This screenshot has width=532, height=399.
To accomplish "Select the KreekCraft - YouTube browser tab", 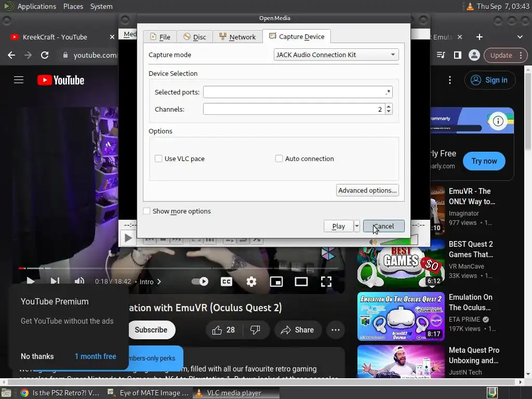I will (55, 37).
